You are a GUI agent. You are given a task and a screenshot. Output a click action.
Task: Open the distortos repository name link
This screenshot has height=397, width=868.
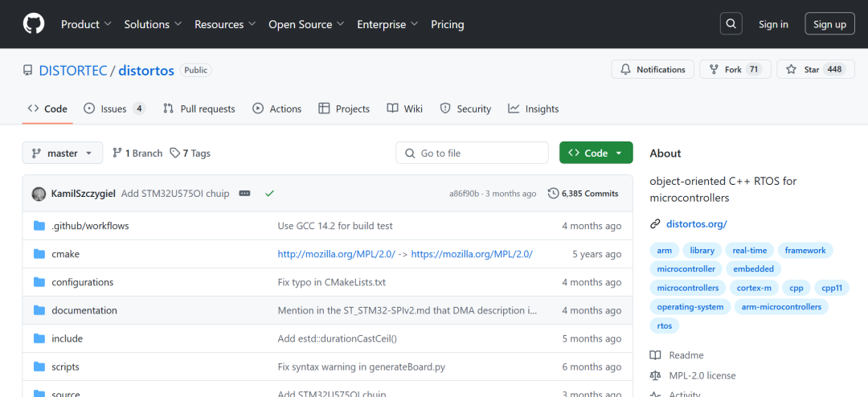pos(146,71)
